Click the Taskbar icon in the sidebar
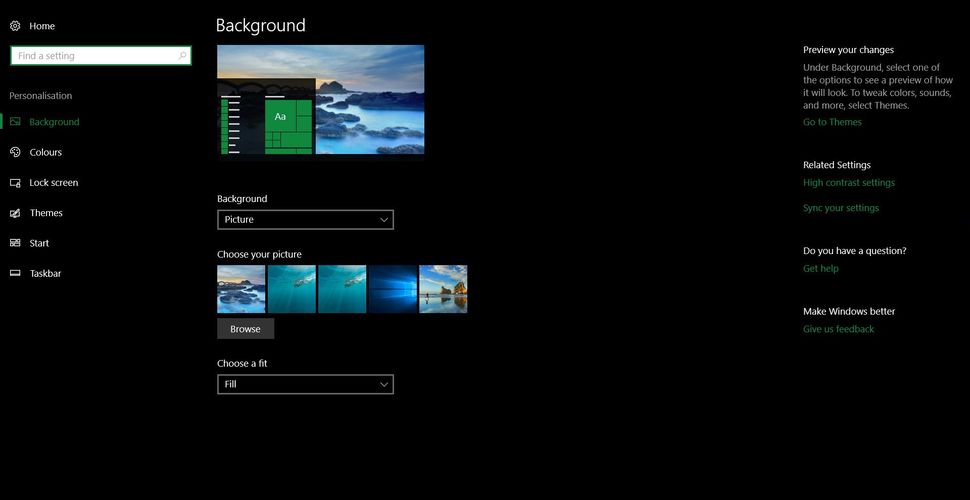970x500 pixels. point(15,274)
